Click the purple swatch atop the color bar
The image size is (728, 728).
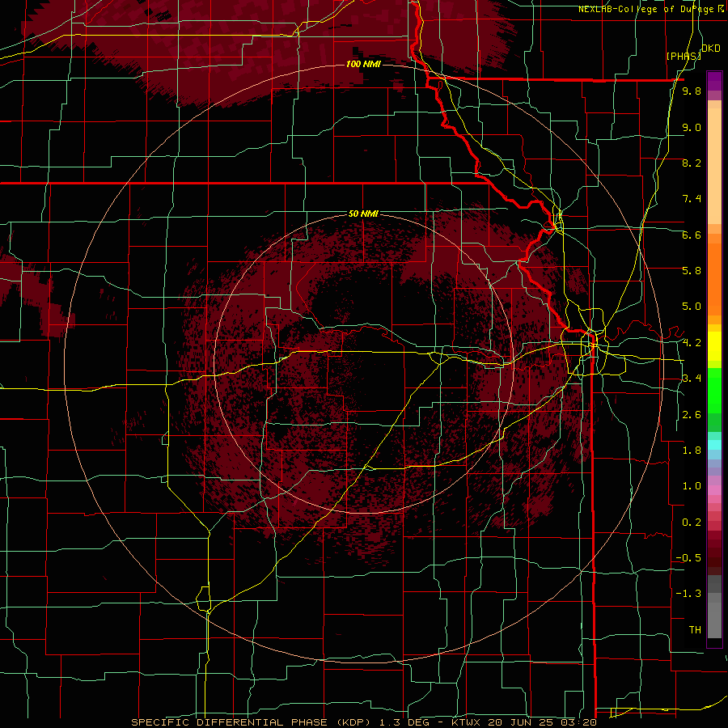pyautogui.click(x=714, y=81)
